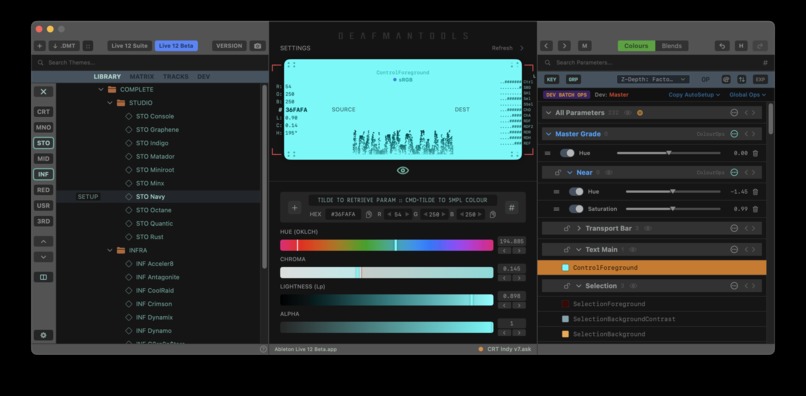
Task: Toggle the Near Saturation switch
Action: pyautogui.click(x=576, y=209)
